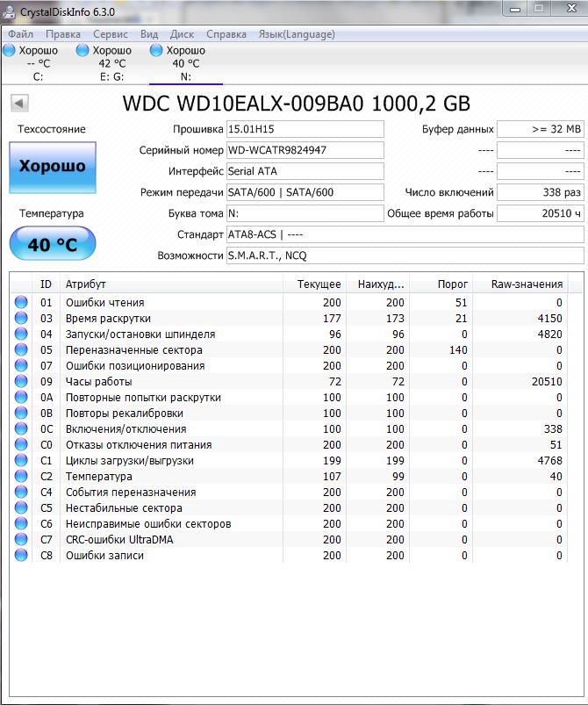Click status orb for Переназначенные сектора row

click(21, 349)
